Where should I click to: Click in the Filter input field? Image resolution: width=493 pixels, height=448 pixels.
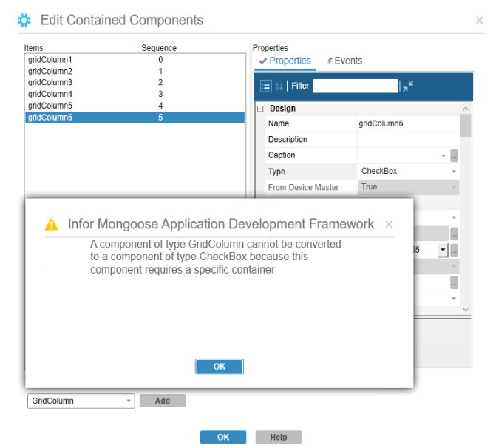(x=356, y=86)
